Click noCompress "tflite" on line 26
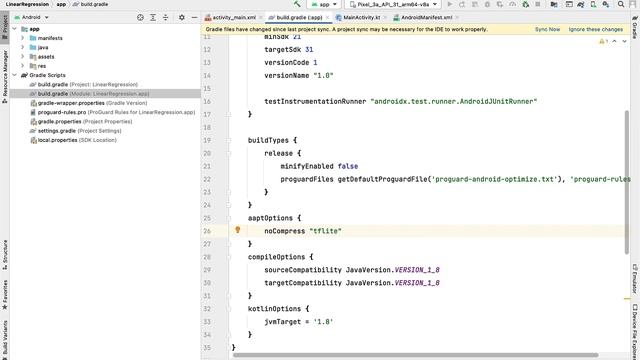This screenshot has width=640, height=360. click(x=303, y=231)
